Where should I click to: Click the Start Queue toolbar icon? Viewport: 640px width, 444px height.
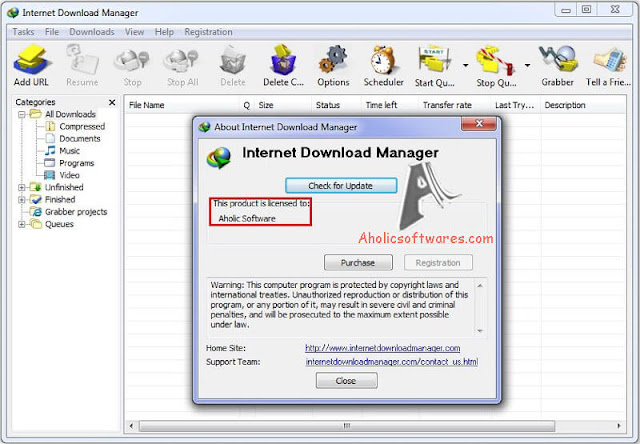tap(434, 60)
